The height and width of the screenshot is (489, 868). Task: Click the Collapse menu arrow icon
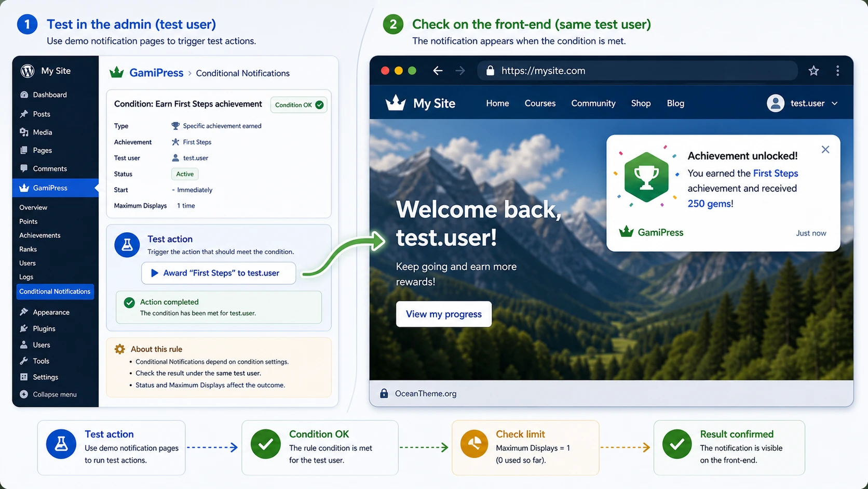click(24, 394)
